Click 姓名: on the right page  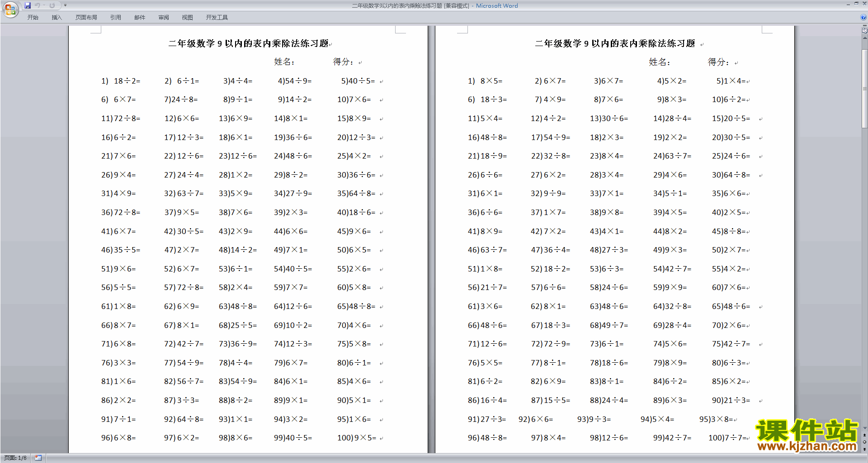pos(659,62)
